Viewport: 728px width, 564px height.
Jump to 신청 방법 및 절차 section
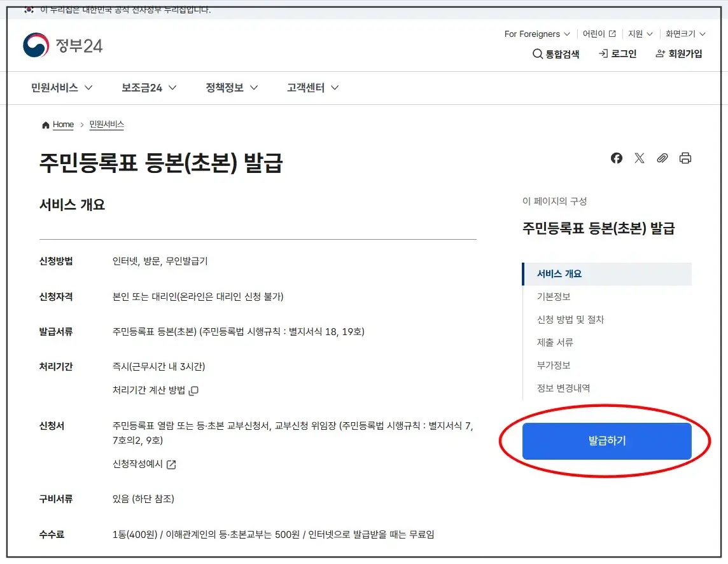570,320
